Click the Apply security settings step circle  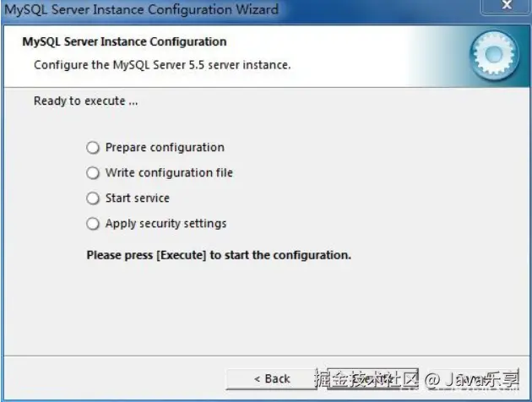93,224
